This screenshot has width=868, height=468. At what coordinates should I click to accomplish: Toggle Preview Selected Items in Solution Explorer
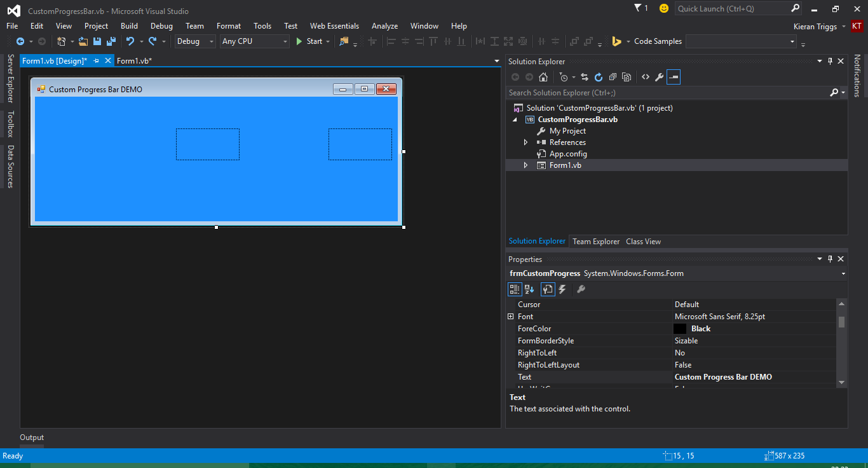(x=674, y=77)
